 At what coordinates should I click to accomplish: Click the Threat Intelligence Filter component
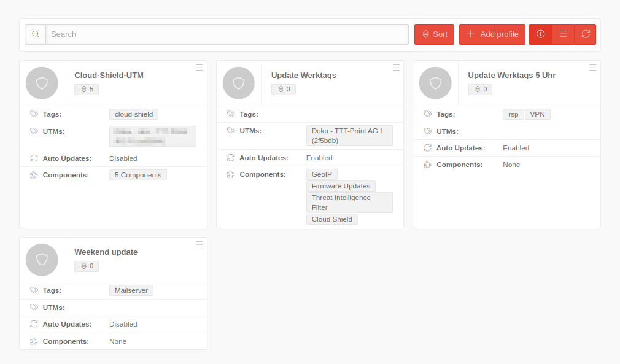click(x=349, y=203)
